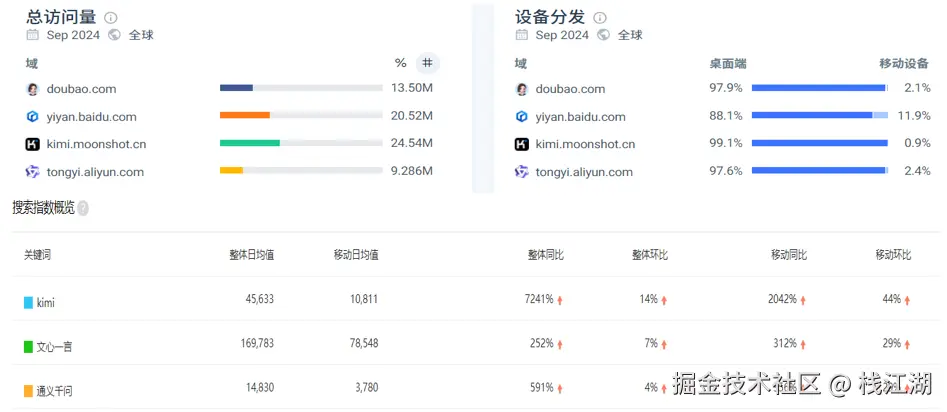Viewport: 947px width, 412px height.
Task: Click tongyi.aliyun.com favicon in 设备分发 list
Action: (x=521, y=172)
